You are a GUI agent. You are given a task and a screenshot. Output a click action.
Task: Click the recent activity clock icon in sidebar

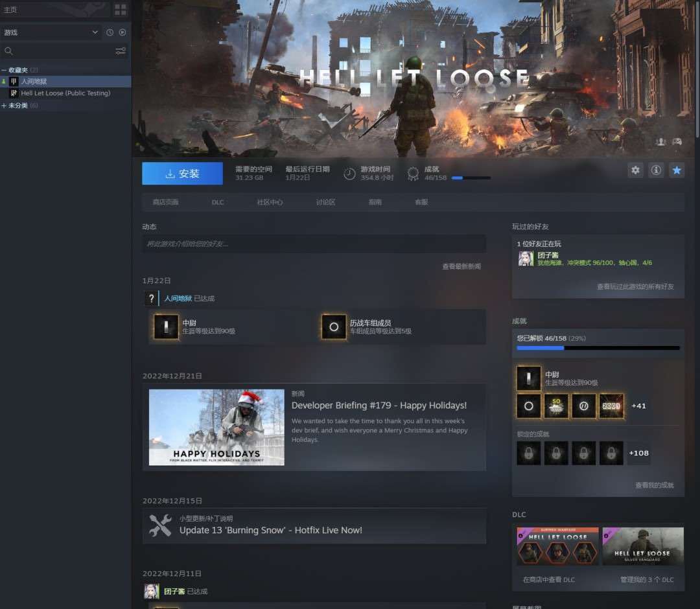pyautogui.click(x=110, y=32)
